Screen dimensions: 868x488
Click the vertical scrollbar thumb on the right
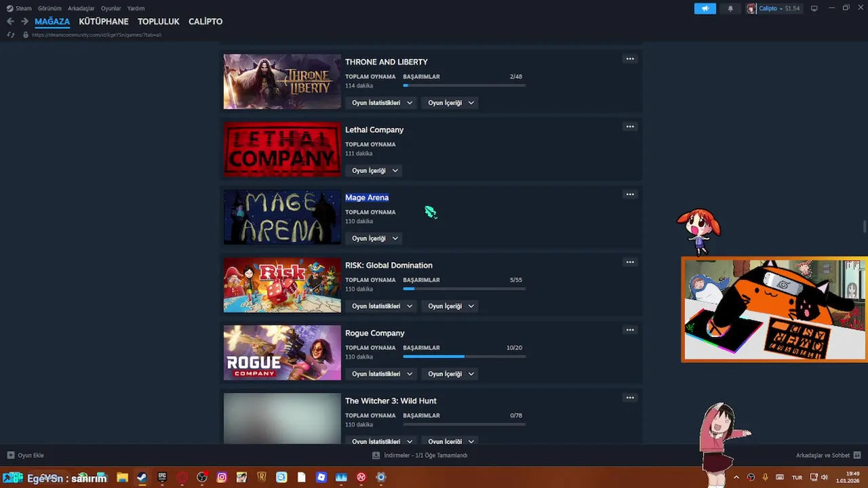[864, 226]
